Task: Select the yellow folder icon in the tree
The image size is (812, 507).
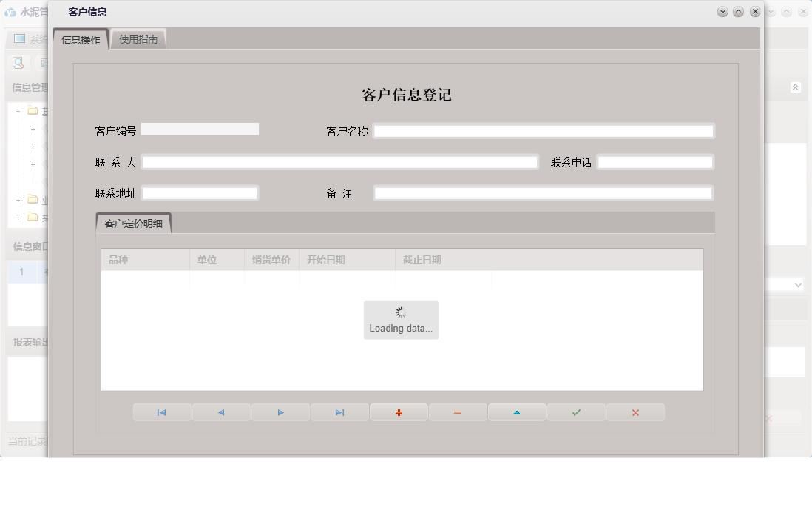Action: (33, 110)
